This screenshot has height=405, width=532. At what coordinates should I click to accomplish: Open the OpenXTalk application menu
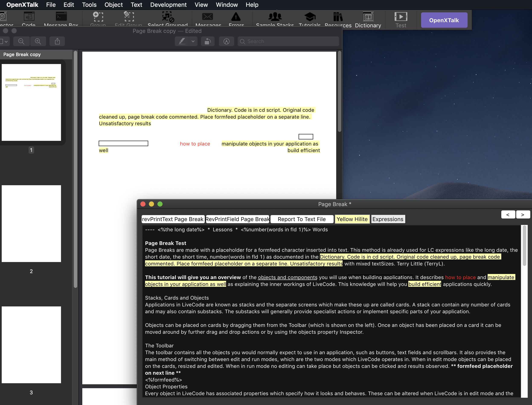(x=22, y=4)
